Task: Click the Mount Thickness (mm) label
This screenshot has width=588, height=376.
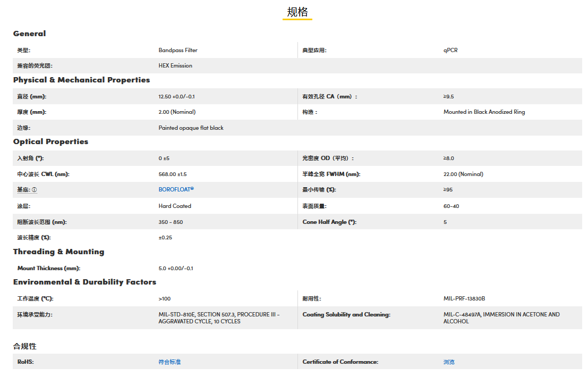Action: coord(49,268)
